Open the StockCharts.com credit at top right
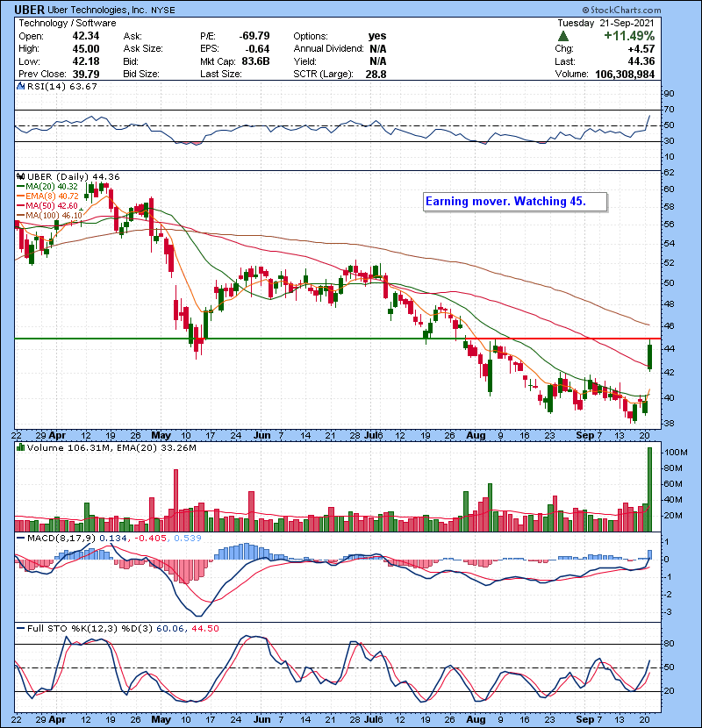702x728 pixels. tap(621, 10)
